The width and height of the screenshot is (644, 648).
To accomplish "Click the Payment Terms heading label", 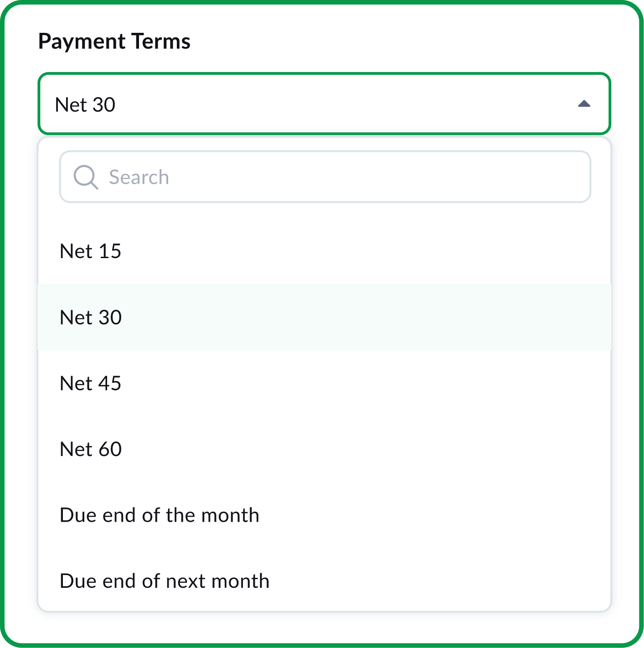I will coord(114,41).
